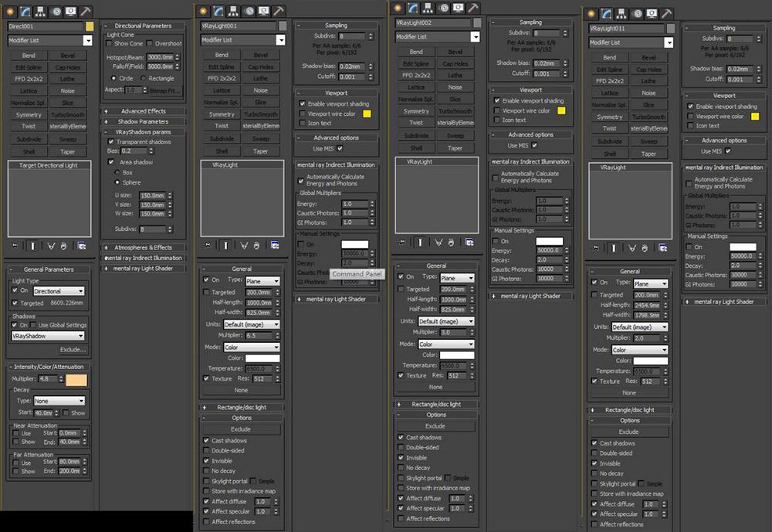Uncheck the Area shadow option
Image resolution: width=772 pixels, height=532 pixels.
click(110, 161)
